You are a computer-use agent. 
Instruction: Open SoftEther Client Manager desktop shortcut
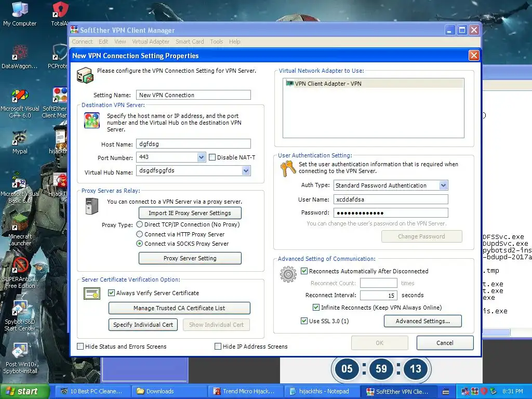pos(55,103)
